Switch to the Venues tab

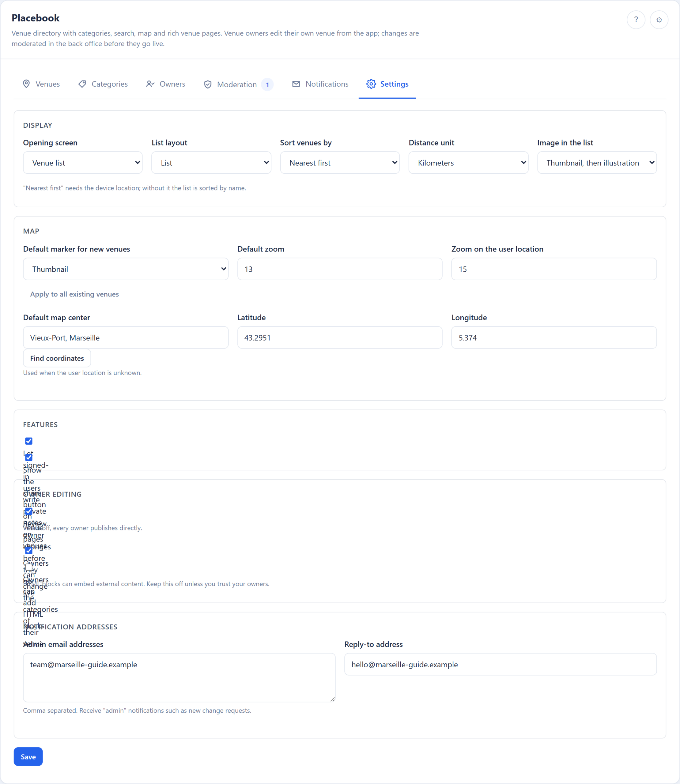[x=41, y=84]
